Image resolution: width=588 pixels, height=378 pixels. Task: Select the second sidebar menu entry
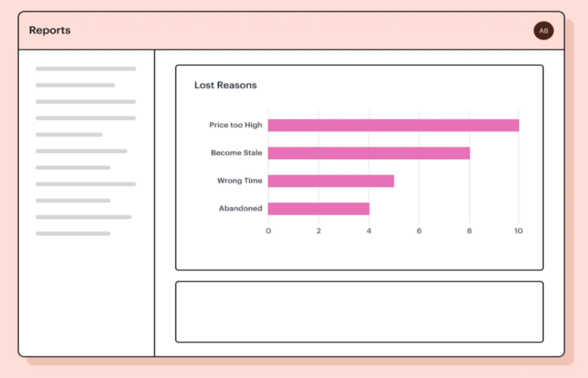[x=75, y=85]
